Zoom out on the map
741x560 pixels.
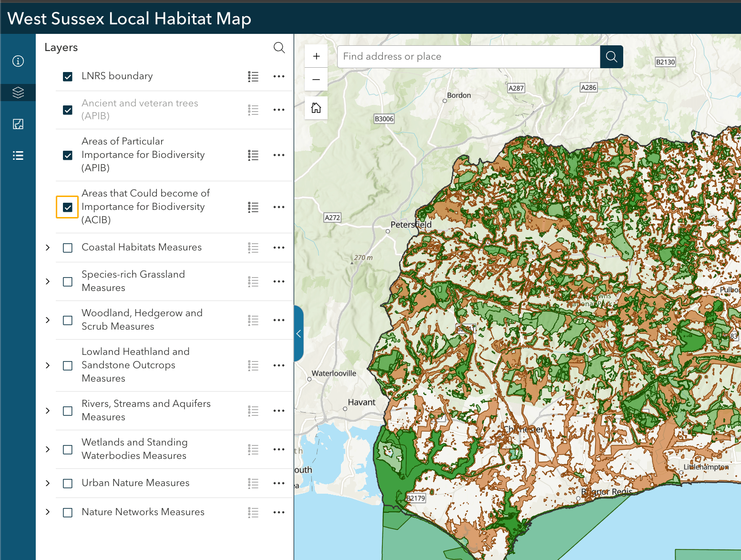pos(316,79)
